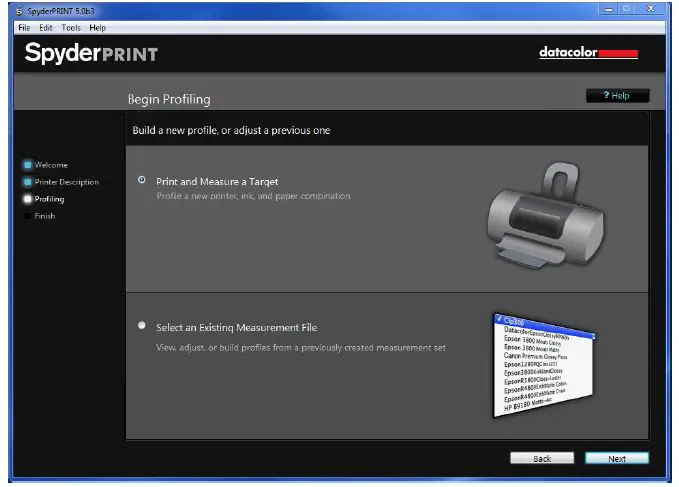The height and width of the screenshot is (487, 679).
Task: Select Existing Measurement File radio button
Action: click(x=142, y=325)
